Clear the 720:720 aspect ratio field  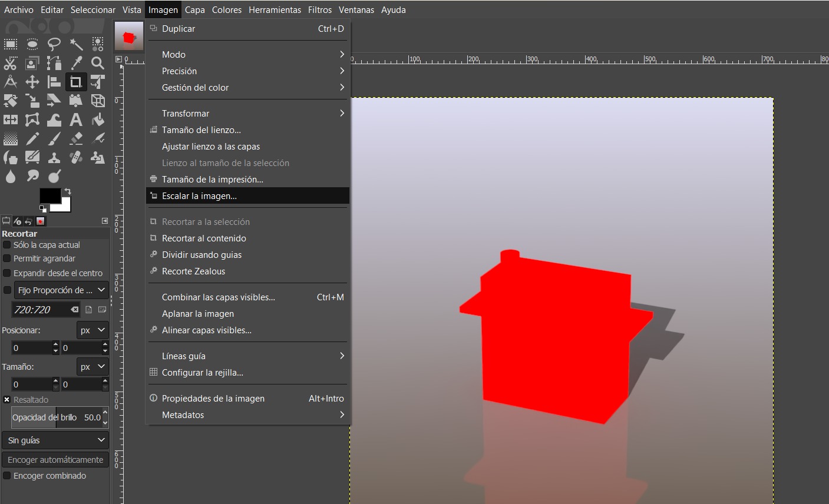pyautogui.click(x=75, y=310)
